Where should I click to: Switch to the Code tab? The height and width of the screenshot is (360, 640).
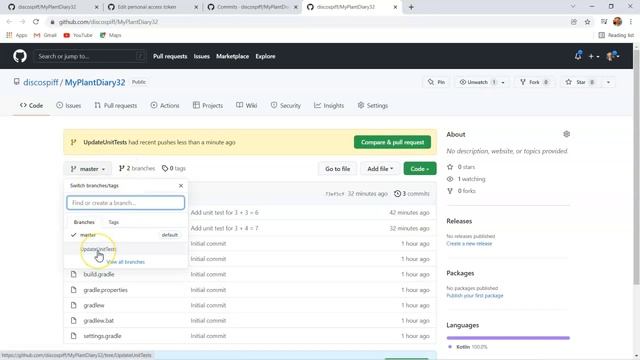[x=31, y=105]
